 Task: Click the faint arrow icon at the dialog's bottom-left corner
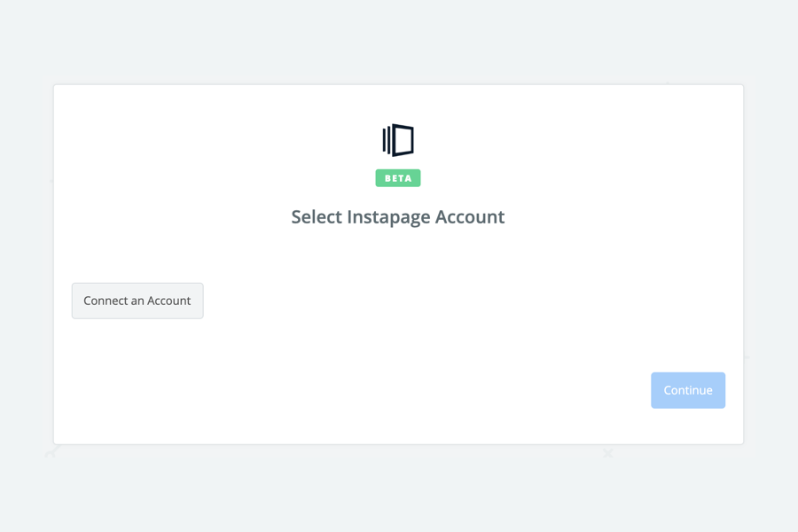pyautogui.click(x=52, y=451)
